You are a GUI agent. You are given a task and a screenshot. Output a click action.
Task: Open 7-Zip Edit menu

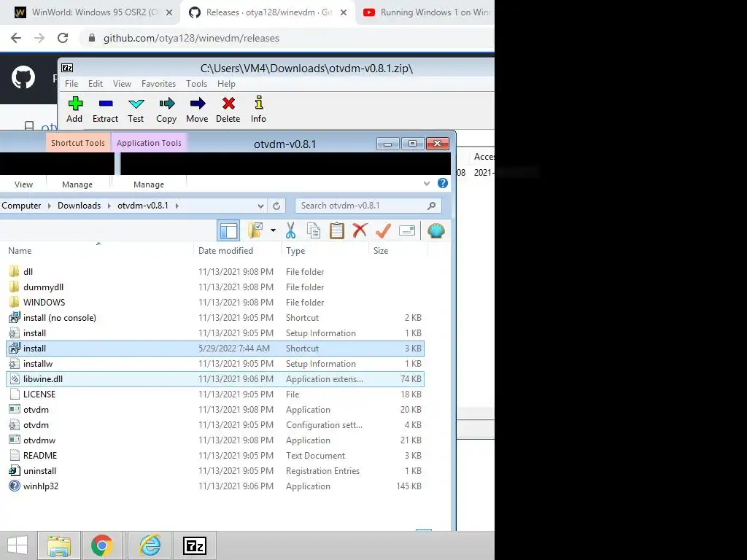tap(96, 84)
